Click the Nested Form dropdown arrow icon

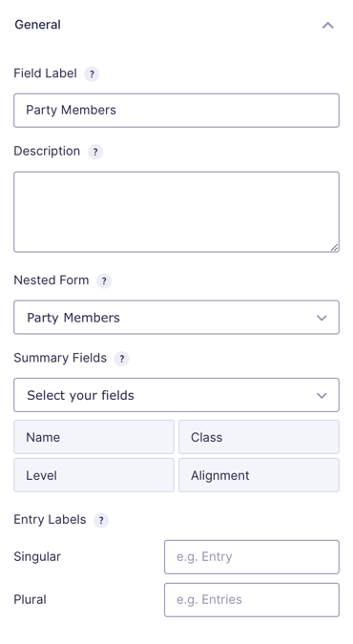click(322, 318)
